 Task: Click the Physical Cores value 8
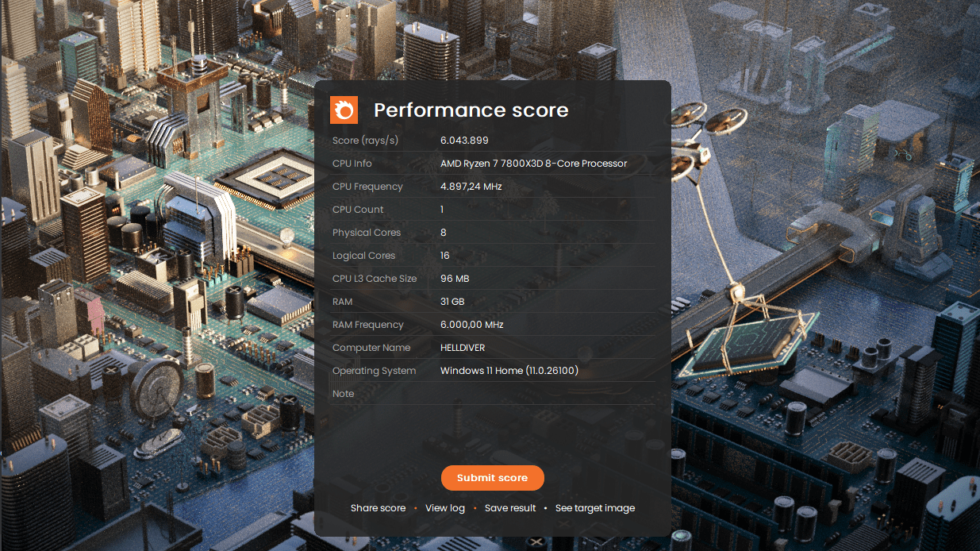coord(444,233)
